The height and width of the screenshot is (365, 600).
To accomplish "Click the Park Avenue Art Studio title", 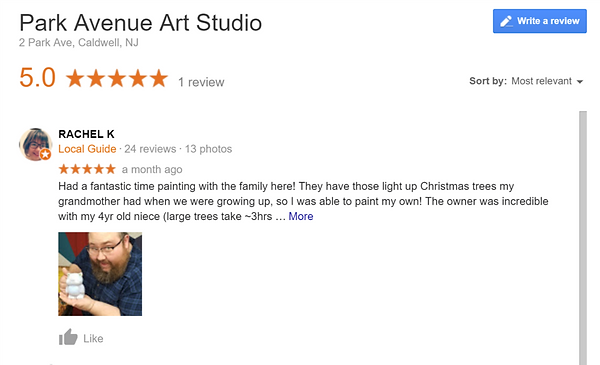I will 140,23.
